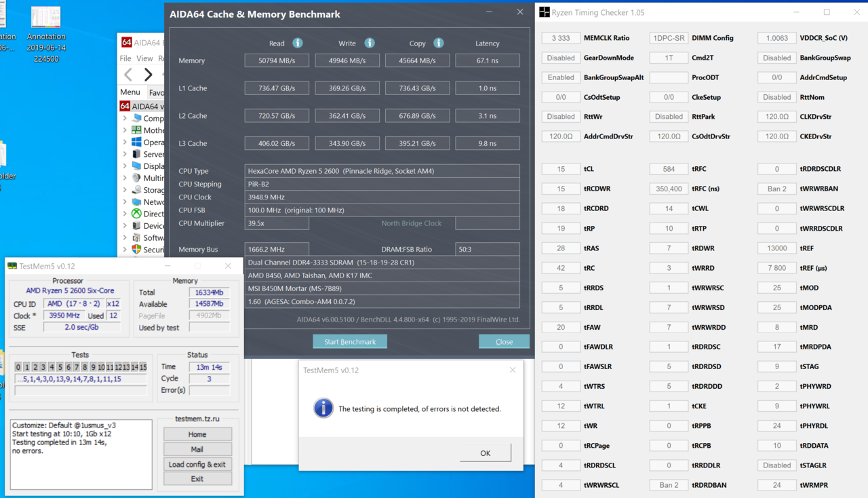Expand the DirectX tree node
The image size is (868, 498).
[x=125, y=214]
